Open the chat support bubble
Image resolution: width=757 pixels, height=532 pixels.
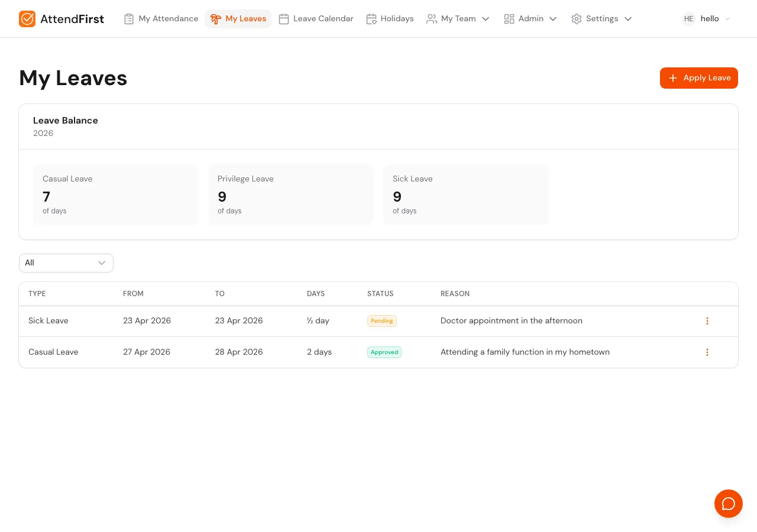729,504
